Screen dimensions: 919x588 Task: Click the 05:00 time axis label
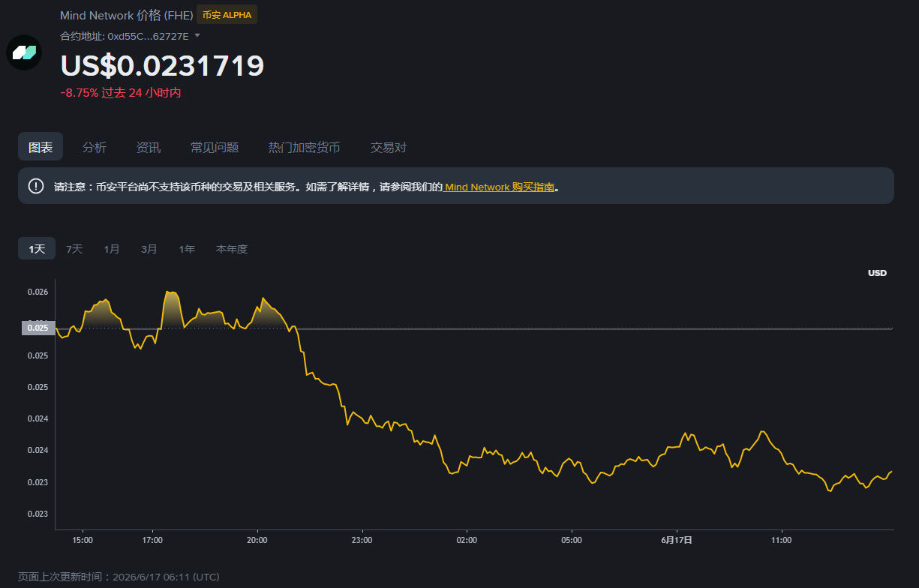click(572, 540)
